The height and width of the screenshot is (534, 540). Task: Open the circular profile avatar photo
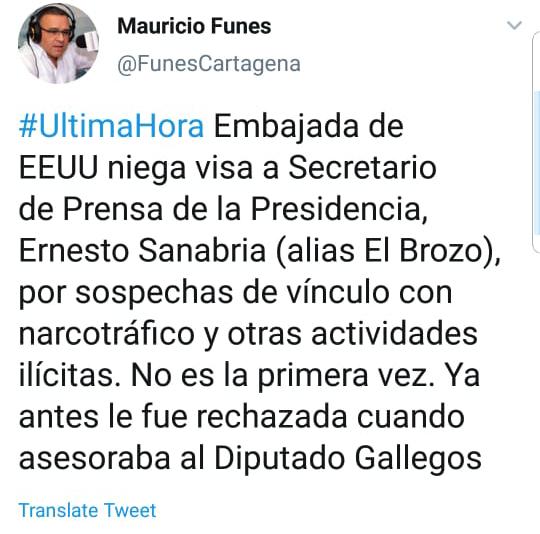[x=58, y=43]
